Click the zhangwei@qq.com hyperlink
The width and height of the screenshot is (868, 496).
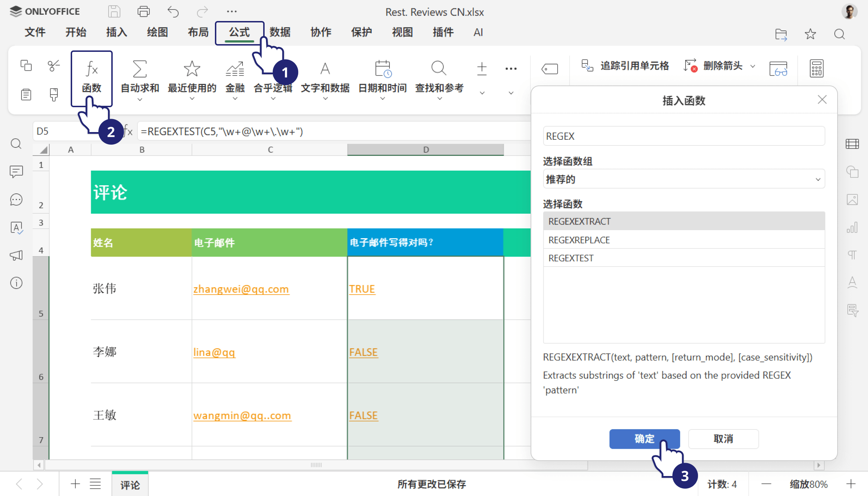(x=241, y=289)
